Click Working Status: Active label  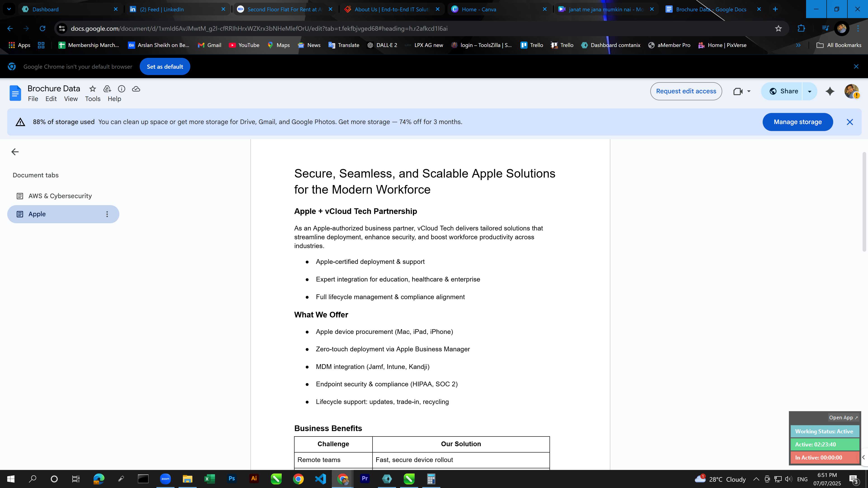click(x=825, y=432)
